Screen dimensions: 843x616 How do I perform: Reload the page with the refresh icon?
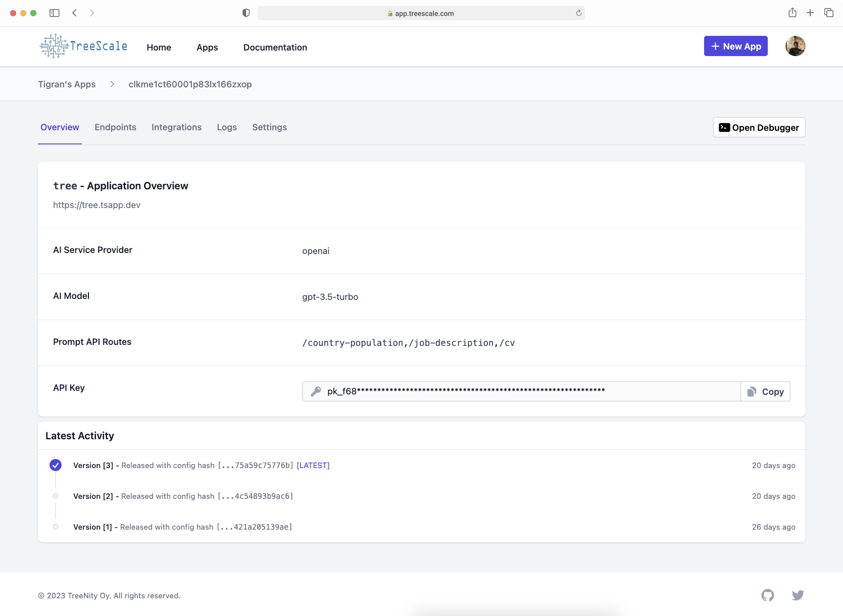(x=579, y=13)
